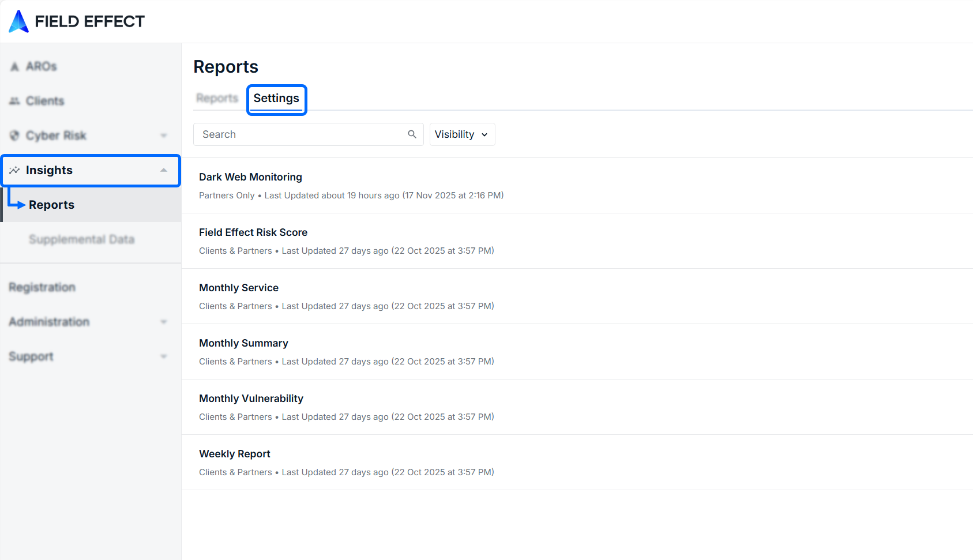Open the Monthly Vulnerability report

coord(577,407)
